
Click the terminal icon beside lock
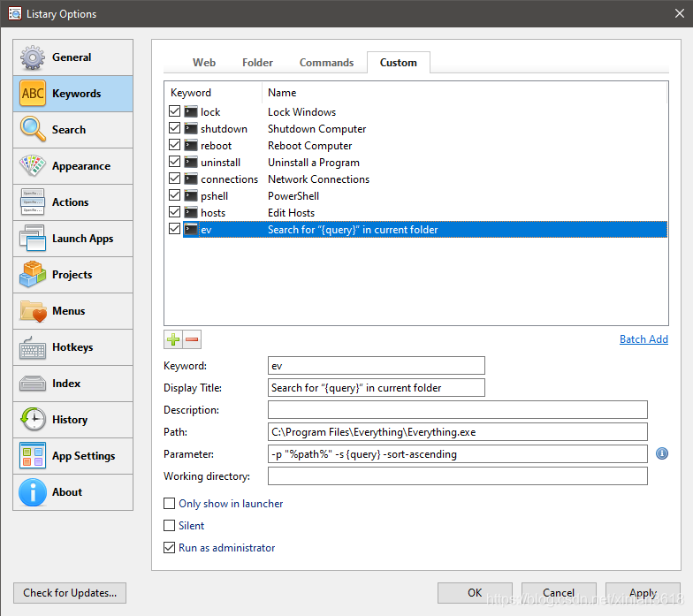(x=191, y=111)
